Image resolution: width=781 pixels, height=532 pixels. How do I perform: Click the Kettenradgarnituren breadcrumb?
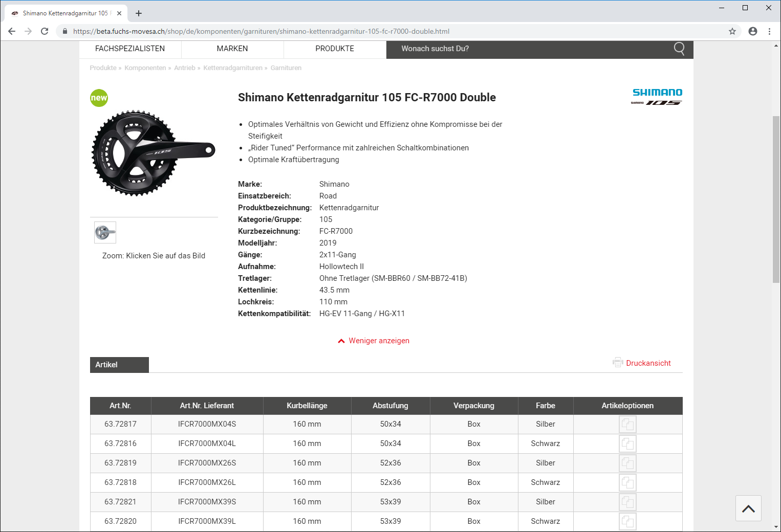tap(233, 68)
